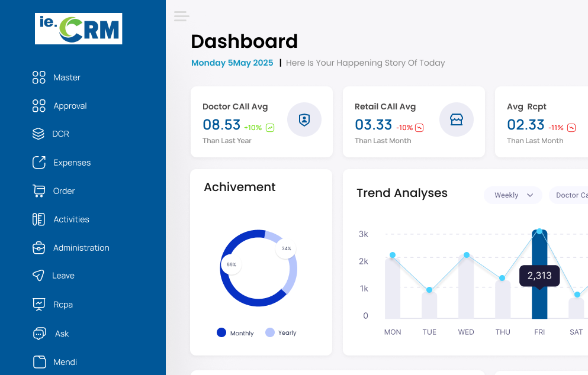Click the Achivement card title
This screenshot has height=375, width=588.
click(240, 187)
